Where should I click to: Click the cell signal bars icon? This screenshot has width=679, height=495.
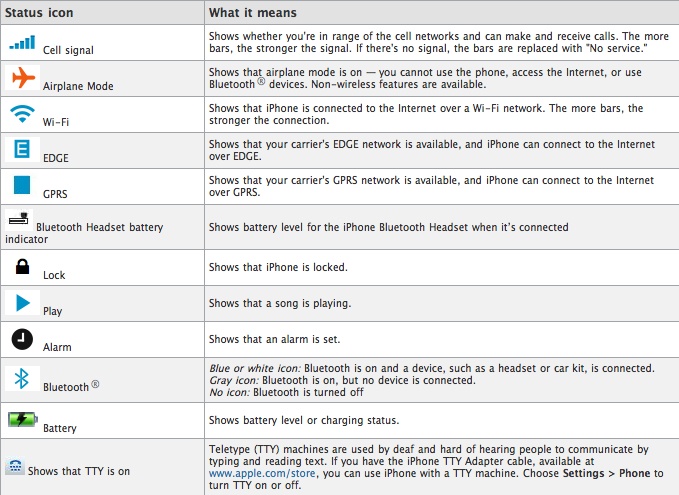[22, 41]
